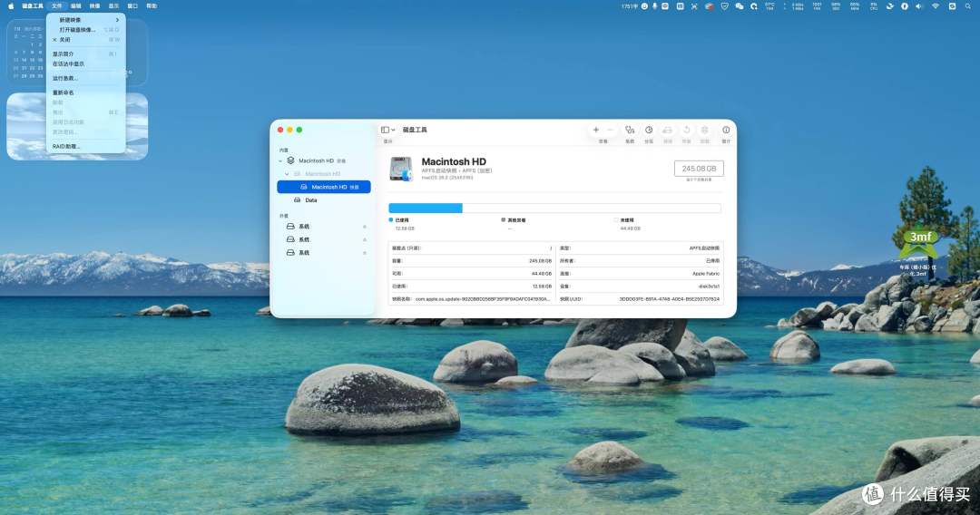Viewport: 980px width, 515px height.
Task: Open the Help menu in menu bar
Action: pos(152,5)
